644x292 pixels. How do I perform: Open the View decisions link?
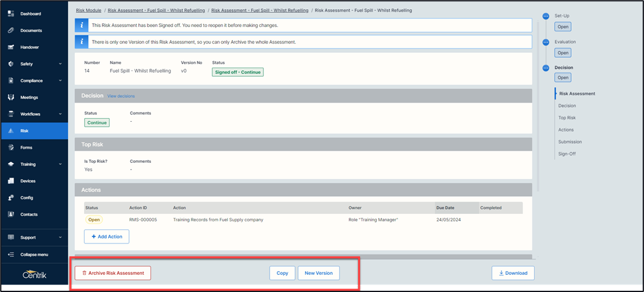point(121,96)
